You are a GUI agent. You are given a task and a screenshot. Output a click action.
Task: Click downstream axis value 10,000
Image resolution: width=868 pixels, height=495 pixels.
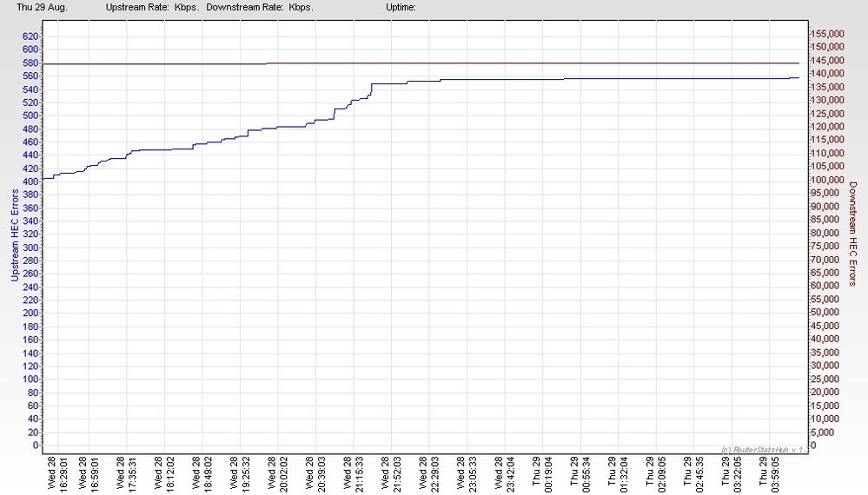pyautogui.click(x=825, y=419)
